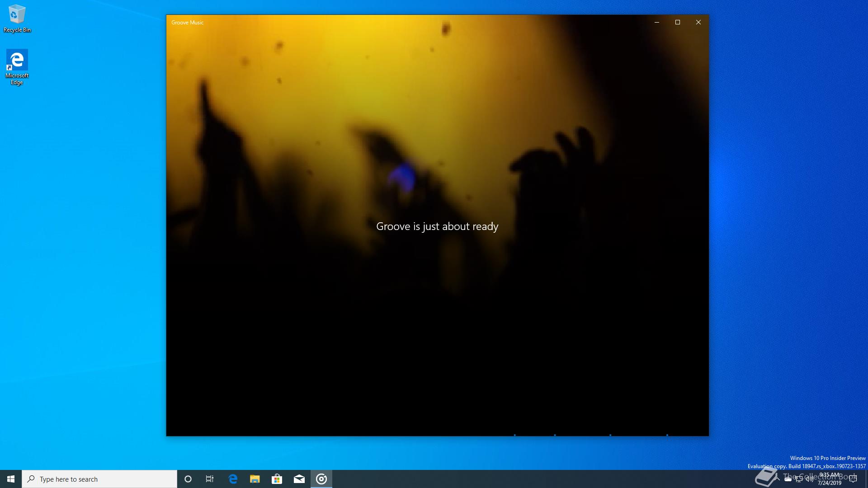
Task: Open the volume control tray icon
Action: pos(810,479)
